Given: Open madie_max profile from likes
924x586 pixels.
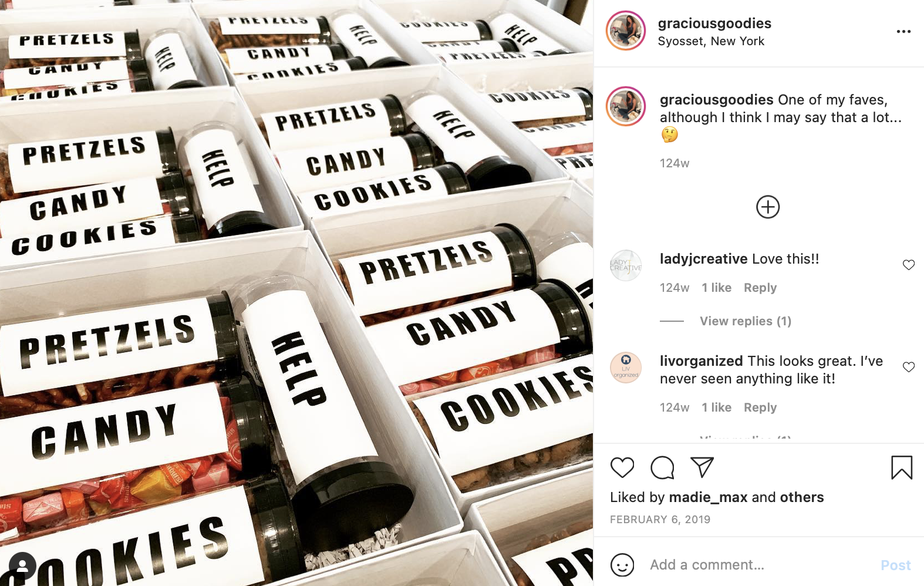Looking at the screenshot, I should point(708,497).
